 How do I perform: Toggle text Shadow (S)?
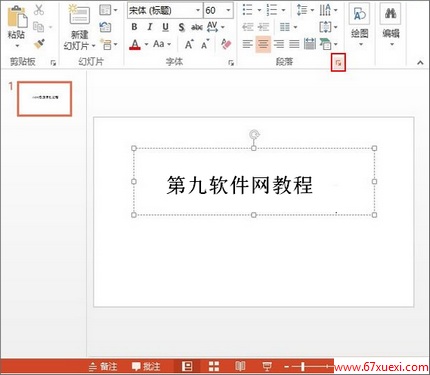tap(181, 27)
